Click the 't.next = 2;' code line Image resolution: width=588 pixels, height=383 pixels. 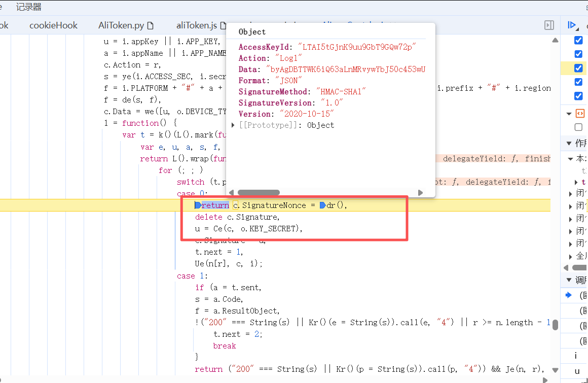tap(238, 334)
